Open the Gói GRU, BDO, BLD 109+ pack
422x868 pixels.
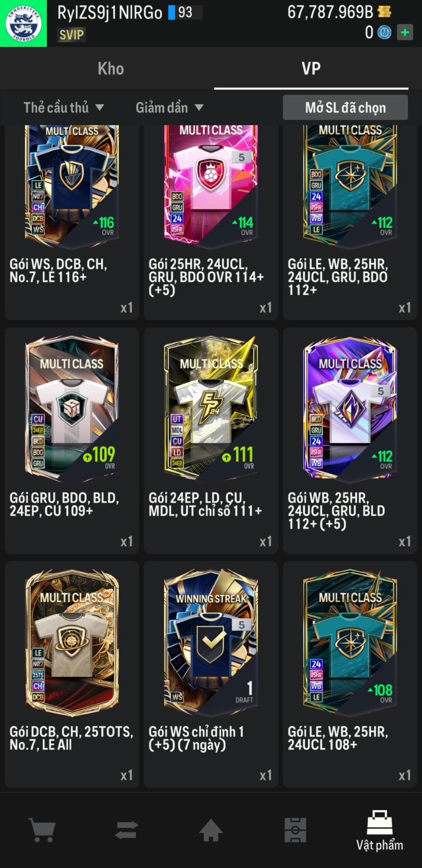[72, 441]
